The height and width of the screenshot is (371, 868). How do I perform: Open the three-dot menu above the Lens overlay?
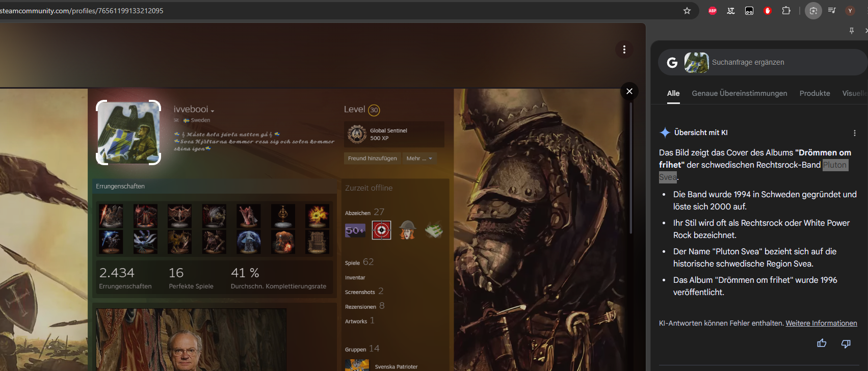tap(624, 49)
